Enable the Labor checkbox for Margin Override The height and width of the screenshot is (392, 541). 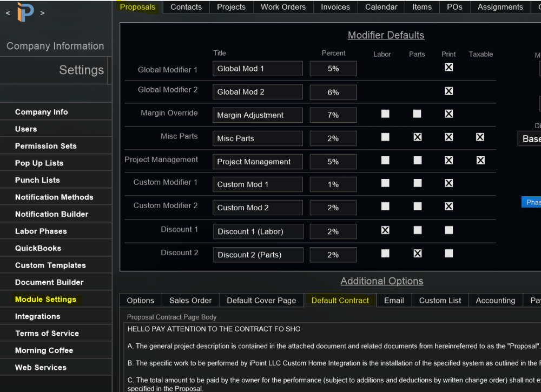[x=385, y=114]
